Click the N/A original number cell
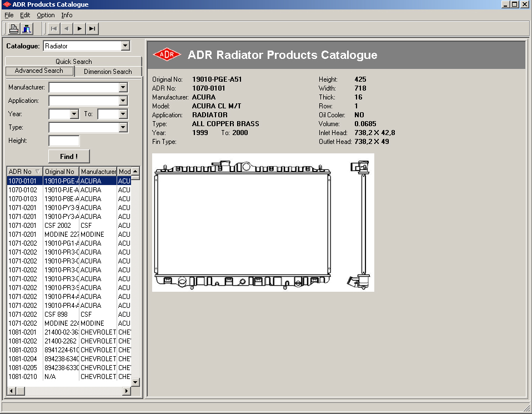532x414 pixels. 61,377
